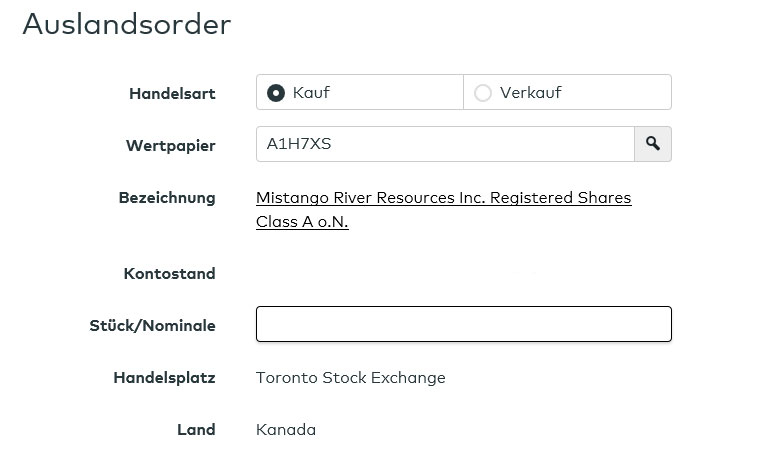Click the Stück/Nominale field label
The image size is (768, 461).
coord(152,325)
